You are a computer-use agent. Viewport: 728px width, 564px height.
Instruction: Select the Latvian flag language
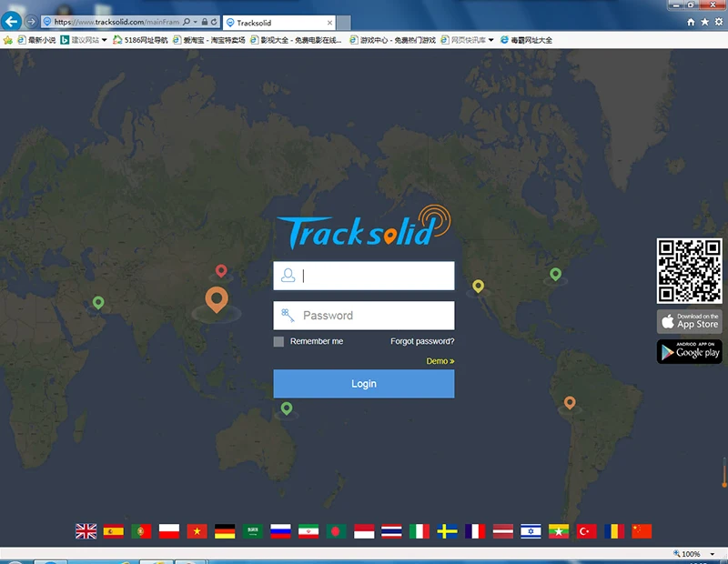(503, 531)
